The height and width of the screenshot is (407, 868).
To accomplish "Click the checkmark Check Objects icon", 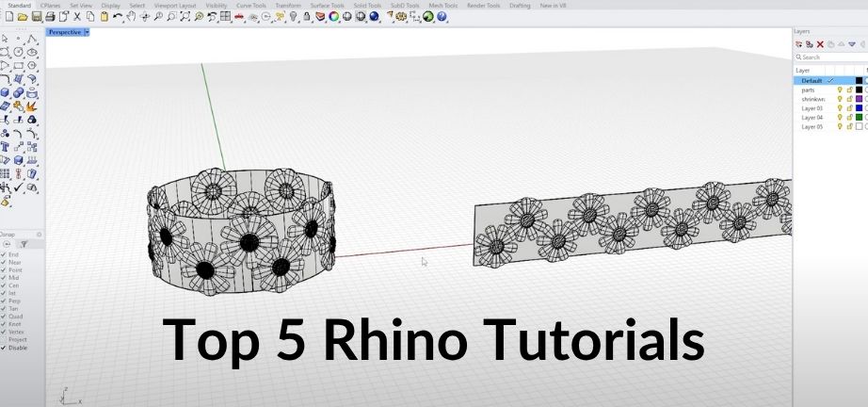I will pyautogui.click(x=18, y=187).
